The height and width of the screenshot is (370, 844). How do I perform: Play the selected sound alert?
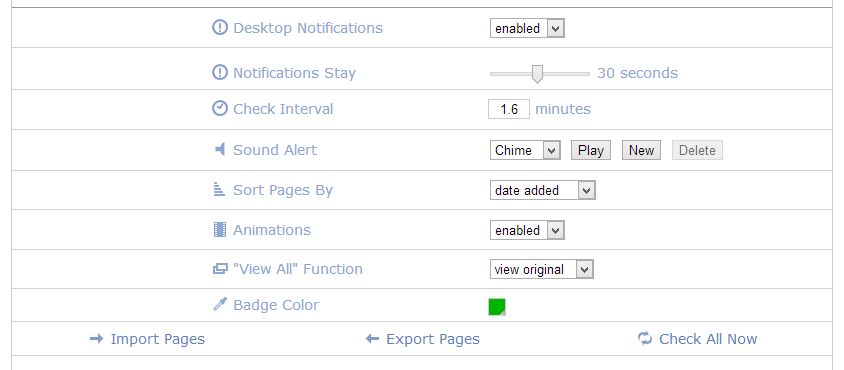coord(590,150)
